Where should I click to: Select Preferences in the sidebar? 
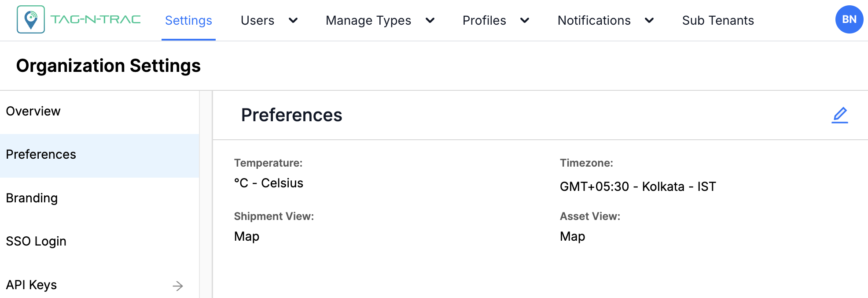pos(41,155)
